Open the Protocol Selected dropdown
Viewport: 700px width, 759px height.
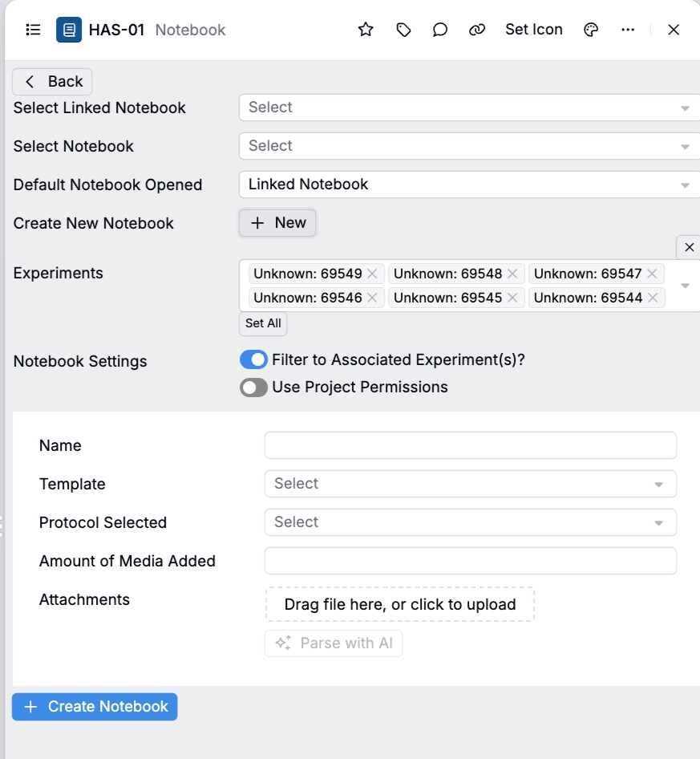coord(470,522)
